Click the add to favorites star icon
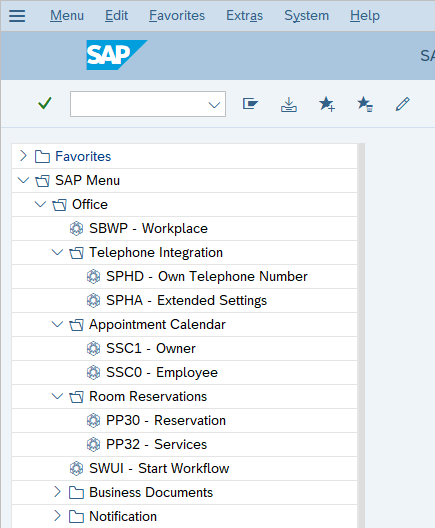Screen dimensions: 435x528 (327, 104)
